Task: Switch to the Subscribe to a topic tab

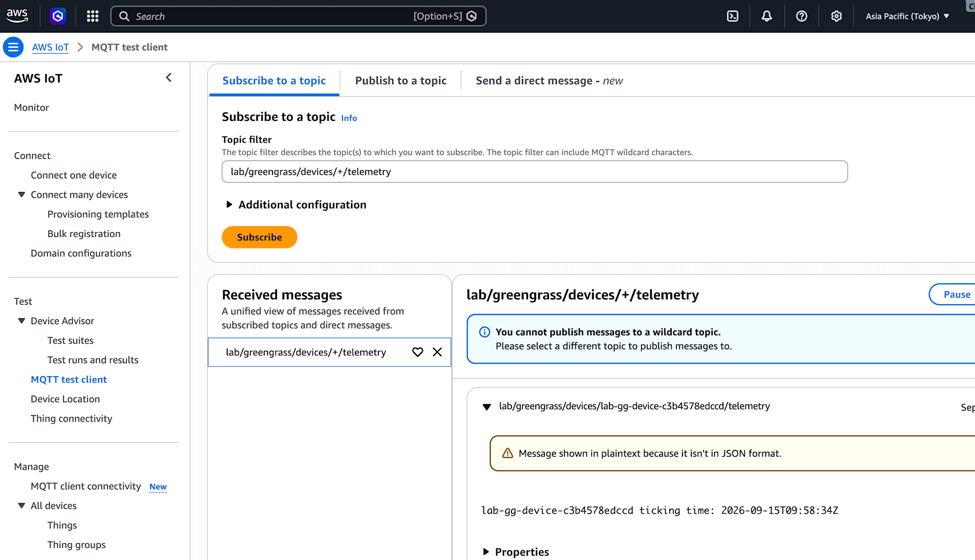Action: 274,81
